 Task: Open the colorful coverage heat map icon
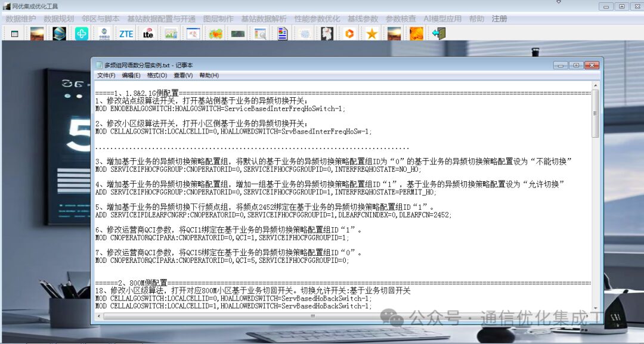(x=215, y=33)
